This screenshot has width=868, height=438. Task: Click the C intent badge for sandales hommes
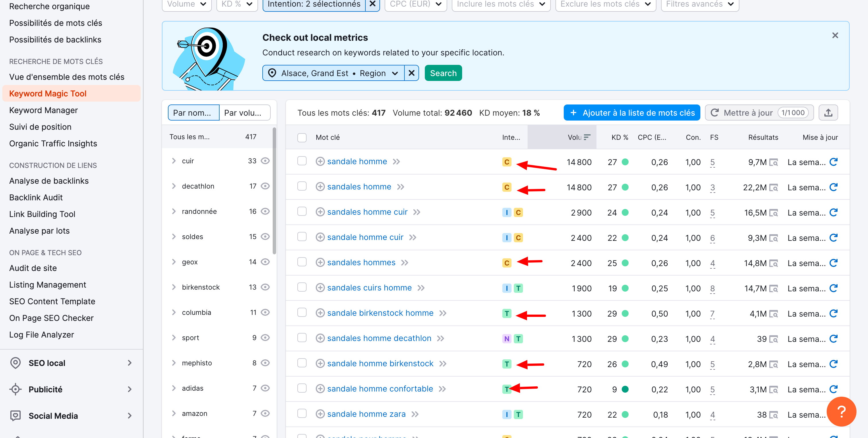click(x=506, y=263)
